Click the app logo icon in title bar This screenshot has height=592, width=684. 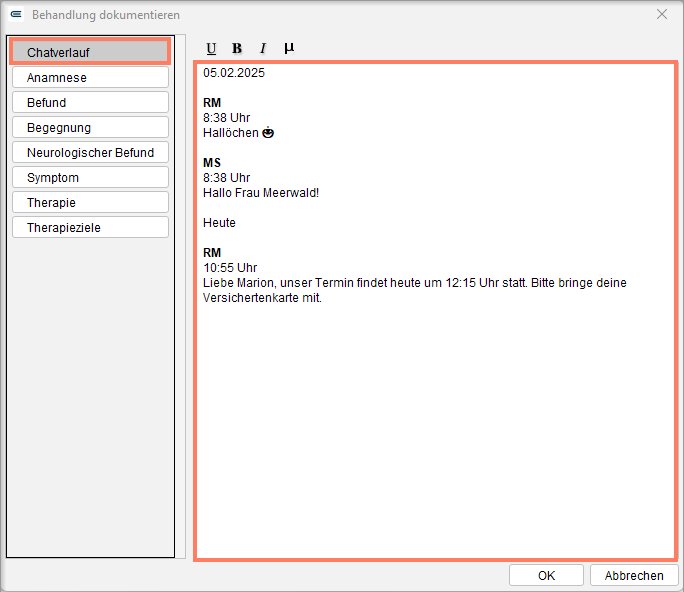tap(17, 14)
